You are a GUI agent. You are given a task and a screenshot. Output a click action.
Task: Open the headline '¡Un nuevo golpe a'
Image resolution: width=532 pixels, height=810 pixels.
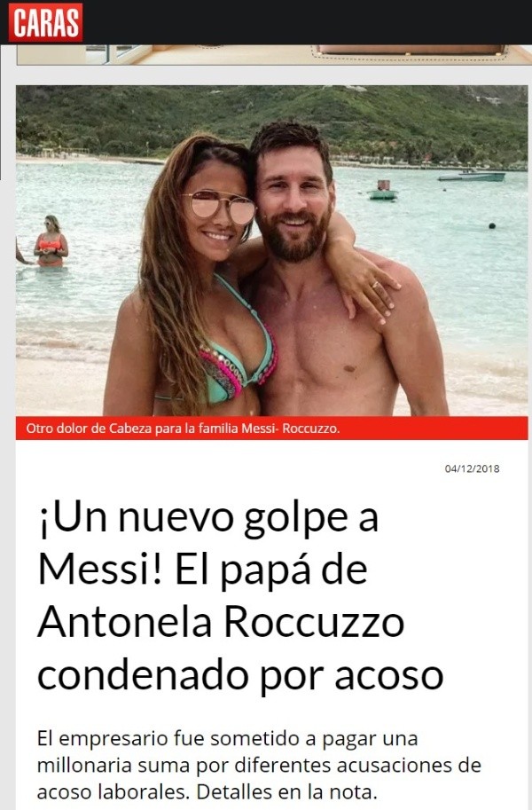tap(208, 519)
